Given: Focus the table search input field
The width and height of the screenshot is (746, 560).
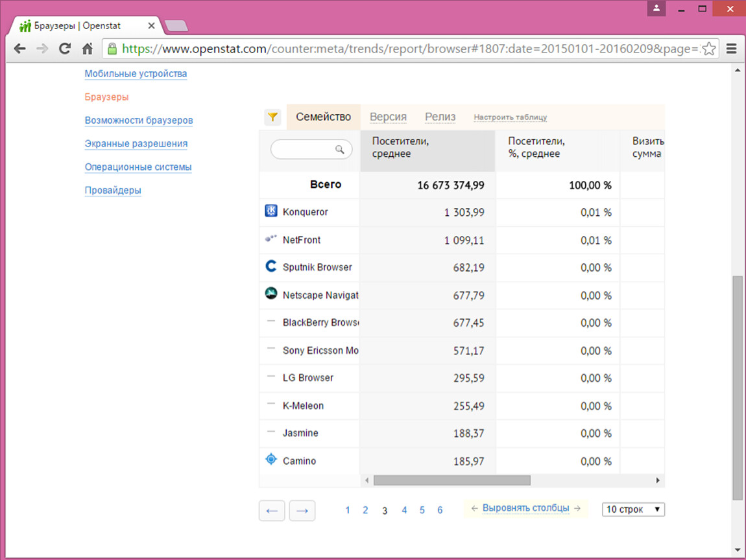Looking at the screenshot, I should 311,149.
